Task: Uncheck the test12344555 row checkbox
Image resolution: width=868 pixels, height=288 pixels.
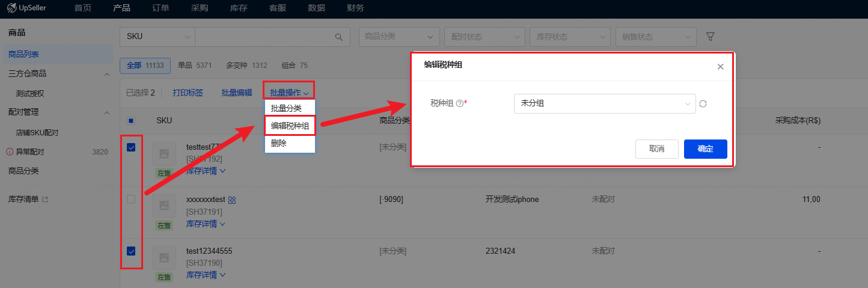Action: (x=131, y=251)
